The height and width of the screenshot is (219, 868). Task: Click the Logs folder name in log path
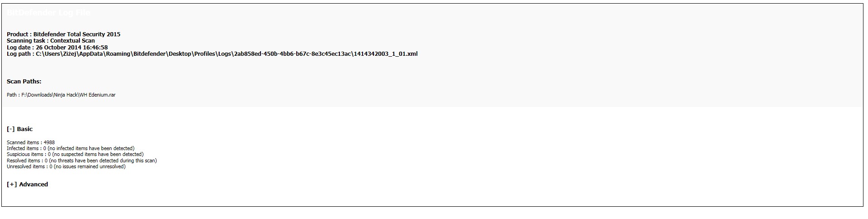tap(224, 54)
